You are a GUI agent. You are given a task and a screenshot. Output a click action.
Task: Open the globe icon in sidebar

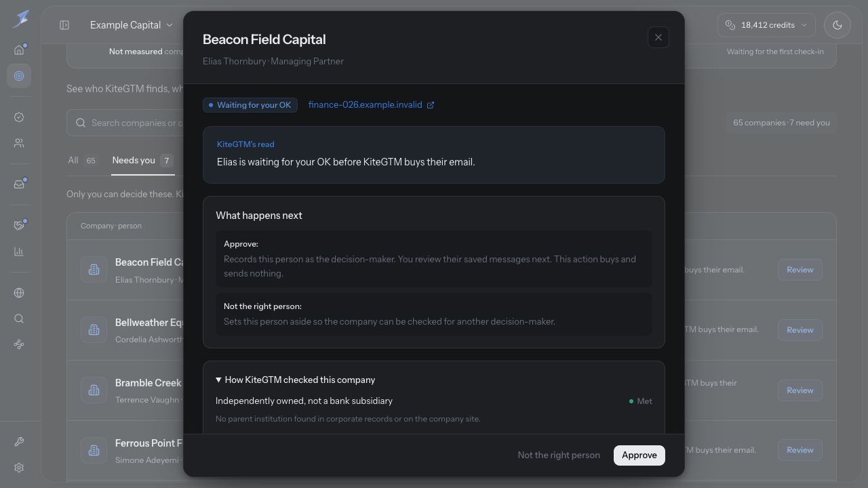pyautogui.click(x=19, y=293)
